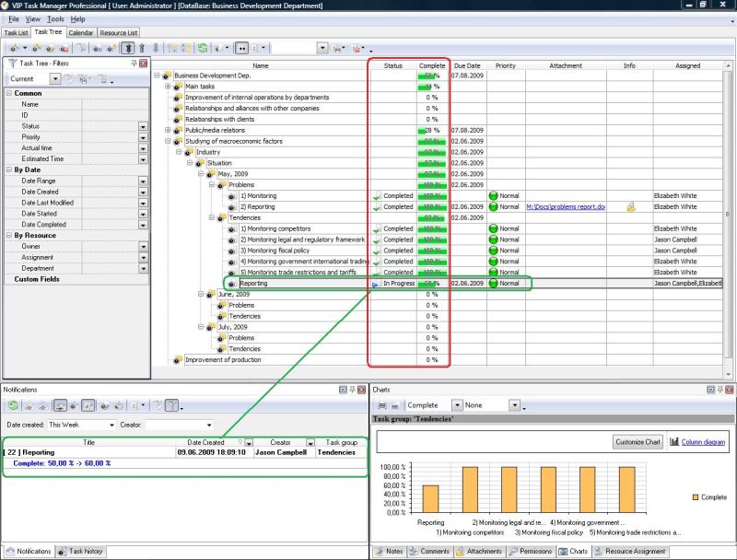Click the refresh icon in Notifications toolbar

pos(13,405)
